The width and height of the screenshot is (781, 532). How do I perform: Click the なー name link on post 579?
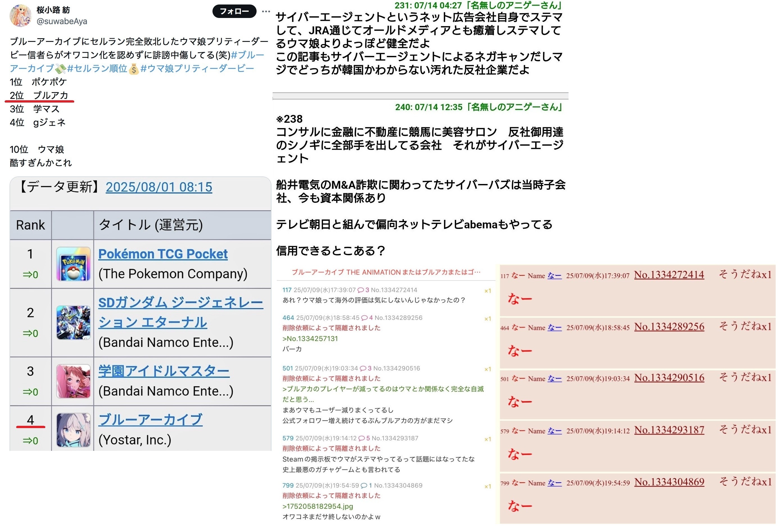click(x=555, y=431)
